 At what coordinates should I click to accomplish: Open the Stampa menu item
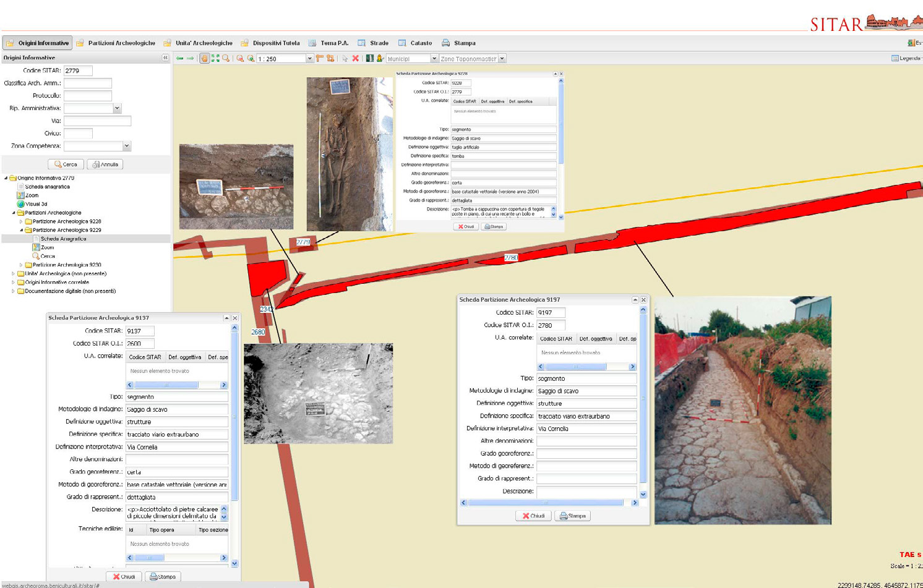click(458, 43)
